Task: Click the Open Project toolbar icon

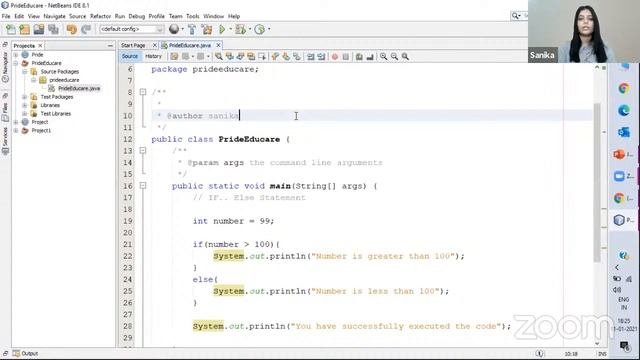Action: [x=39, y=29]
